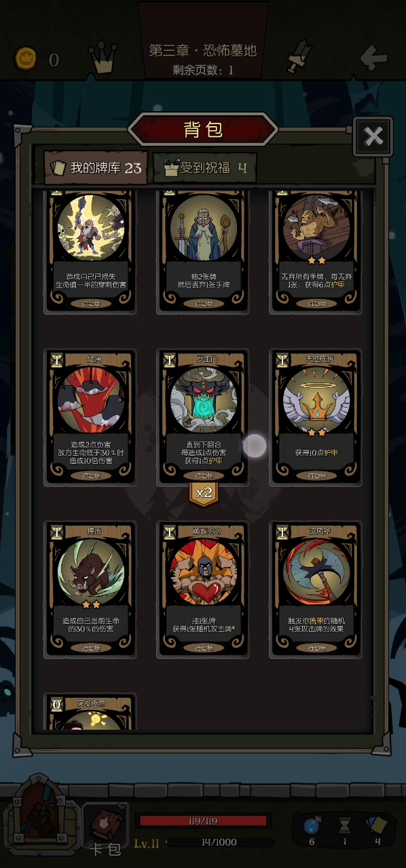Select the 天使庇护 winged crown card
Image resolution: width=406 pixels, height=868 pixels.
tap(316, 417)
